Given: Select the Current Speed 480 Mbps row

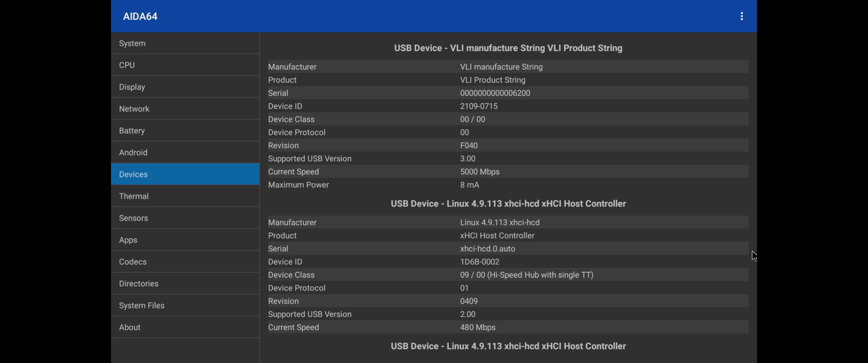Looking at the screenshot, I should tap(477, 327).
